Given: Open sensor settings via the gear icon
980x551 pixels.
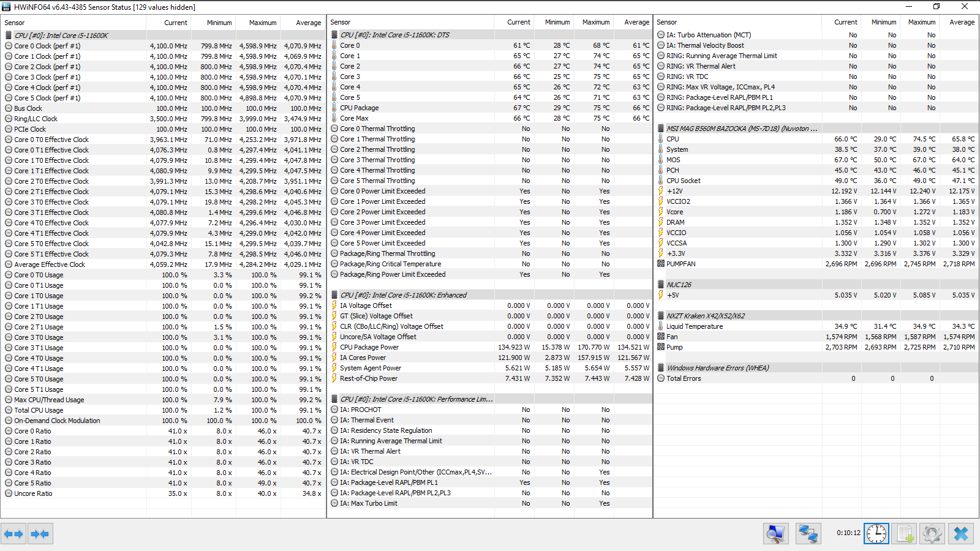Looking at the screenshot, I should point(932,534).
